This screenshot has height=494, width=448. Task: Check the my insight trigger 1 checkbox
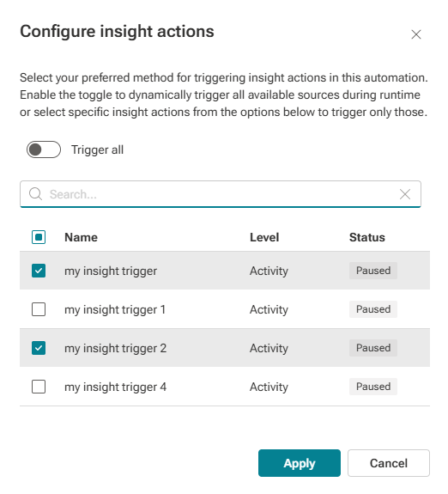tap(39, 309)
